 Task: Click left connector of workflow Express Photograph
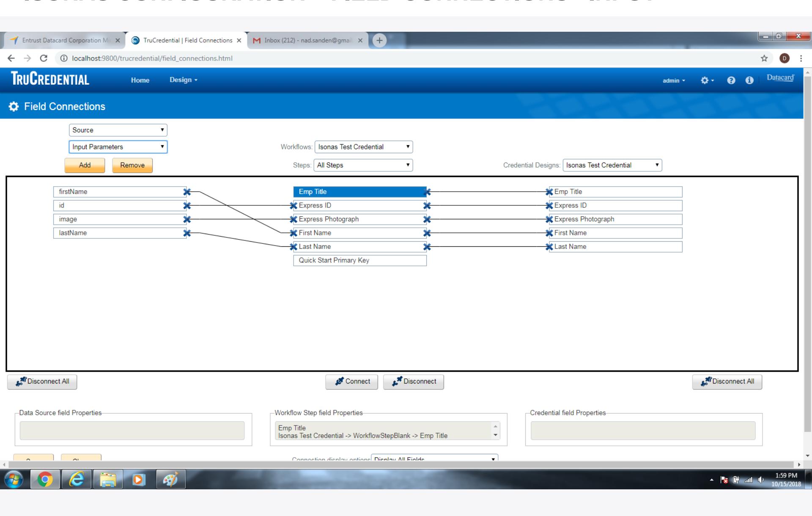(x=294, y=219)
